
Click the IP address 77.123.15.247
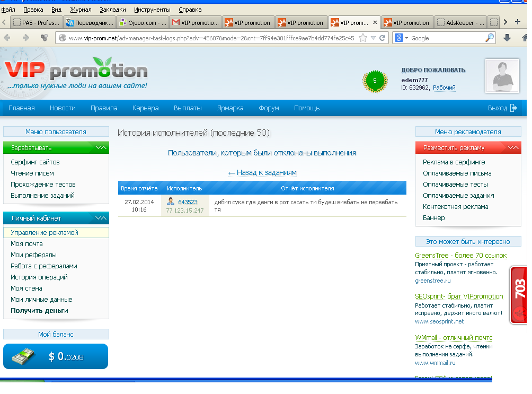point(184,211)
